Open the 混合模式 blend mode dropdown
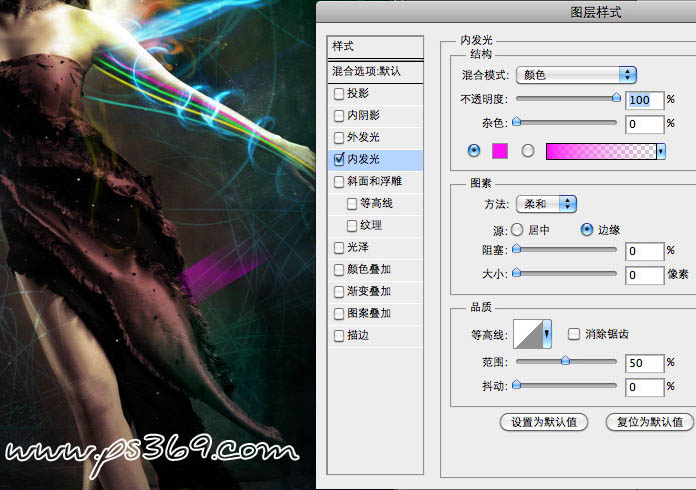Image resolution: width=696 pixels, height=490 pixels. click(576, 75)
